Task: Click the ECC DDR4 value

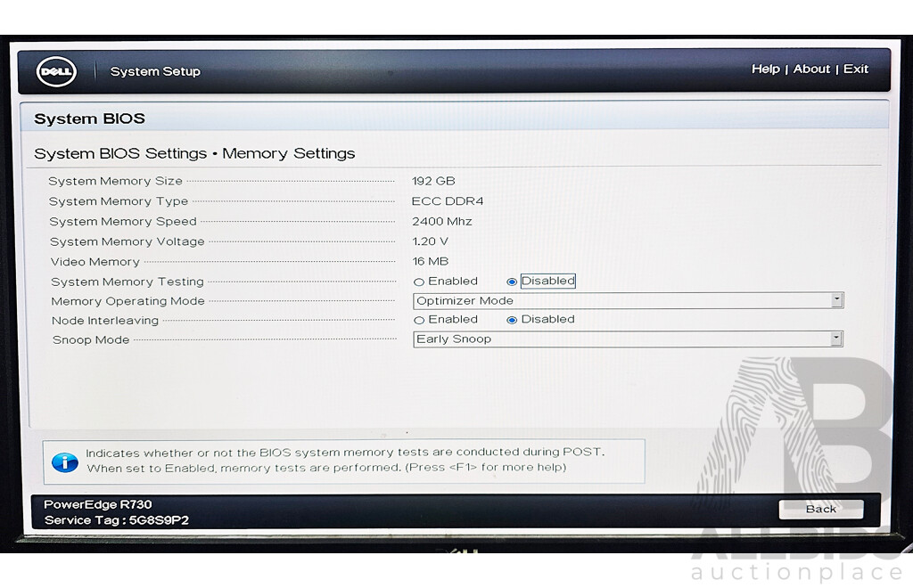Action: 448,201
